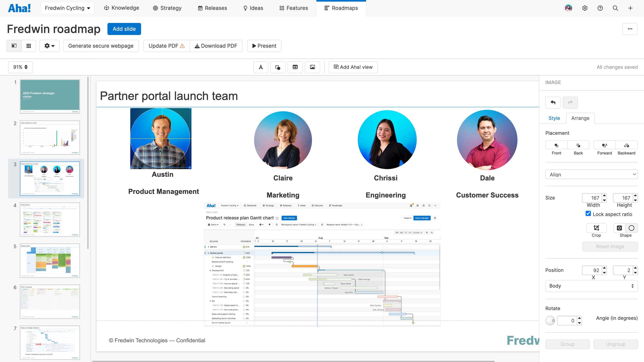The height and width of the screenshot is (362, 644).
Task: Click the Generate secure webpage button
Action: 101,46
